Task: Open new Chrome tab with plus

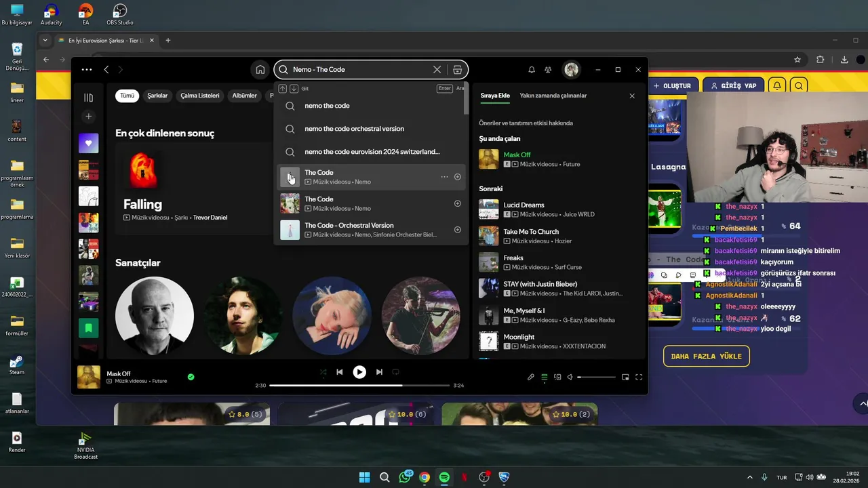Action: 168,40
